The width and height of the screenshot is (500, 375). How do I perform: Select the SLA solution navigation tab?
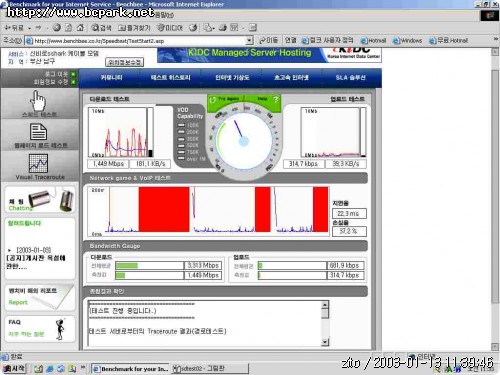[350, 78]
